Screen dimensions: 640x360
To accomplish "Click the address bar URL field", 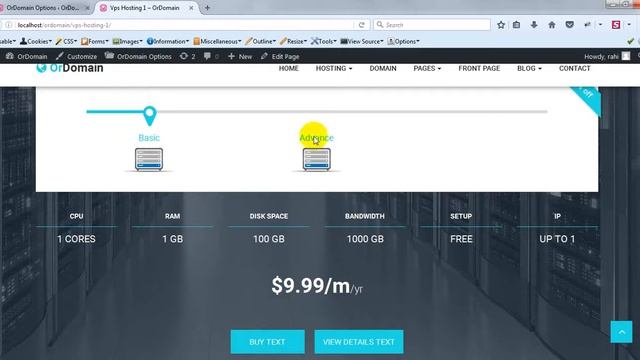I will pos(184,25).
